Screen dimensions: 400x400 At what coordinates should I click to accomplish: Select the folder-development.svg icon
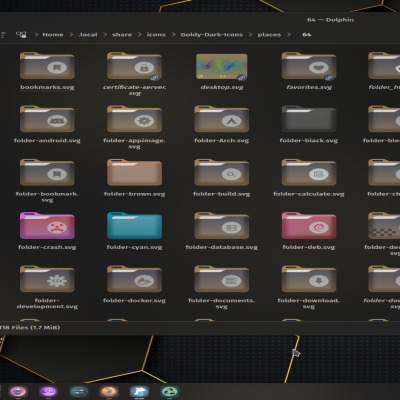47,279
